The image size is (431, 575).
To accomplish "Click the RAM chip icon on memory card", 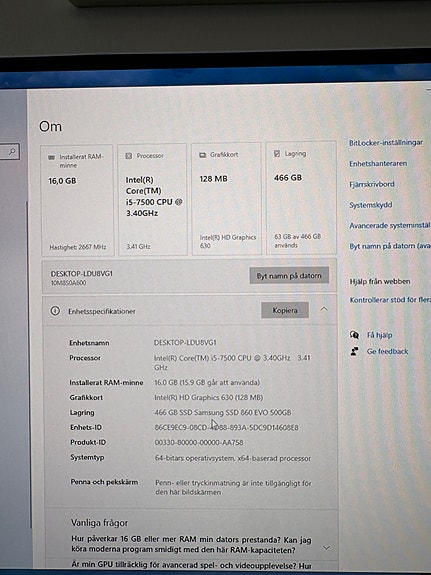I will coord(52,157).
